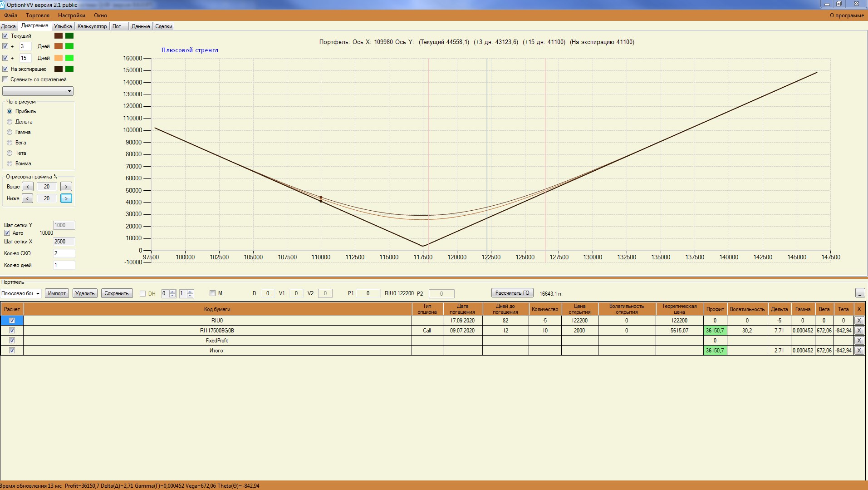Image resolution: width=868 pixels, height=490 pixels.
Task: Open the Плюсовая portfolio dropdown
Action: [21, 293]
